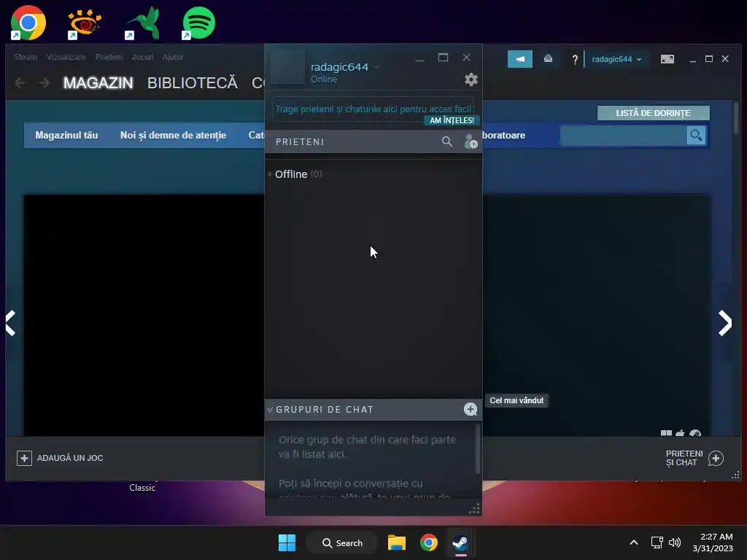
Task: Focus the Steam store search field
Action: point(624,135)
